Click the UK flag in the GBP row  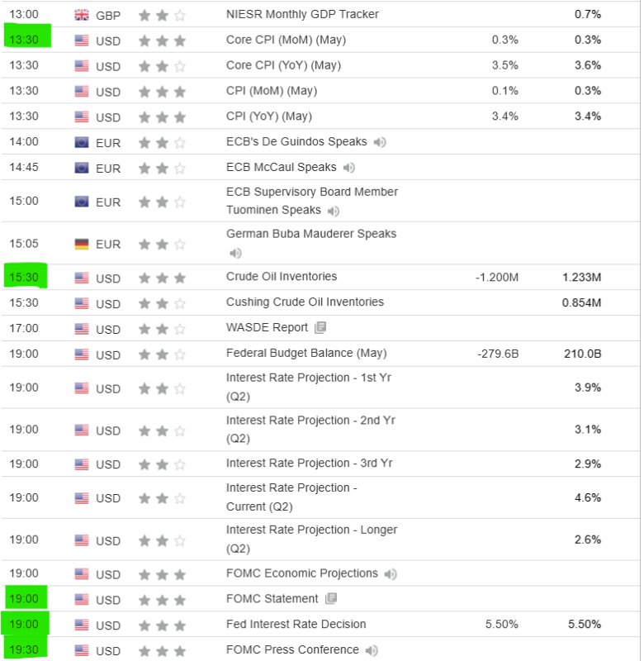82,15
